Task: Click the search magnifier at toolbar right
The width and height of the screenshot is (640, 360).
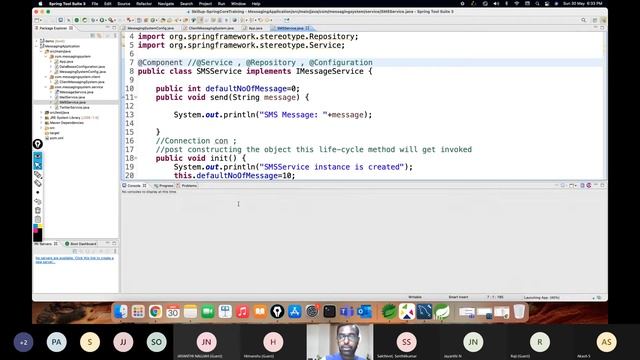Action: point(584,20)
